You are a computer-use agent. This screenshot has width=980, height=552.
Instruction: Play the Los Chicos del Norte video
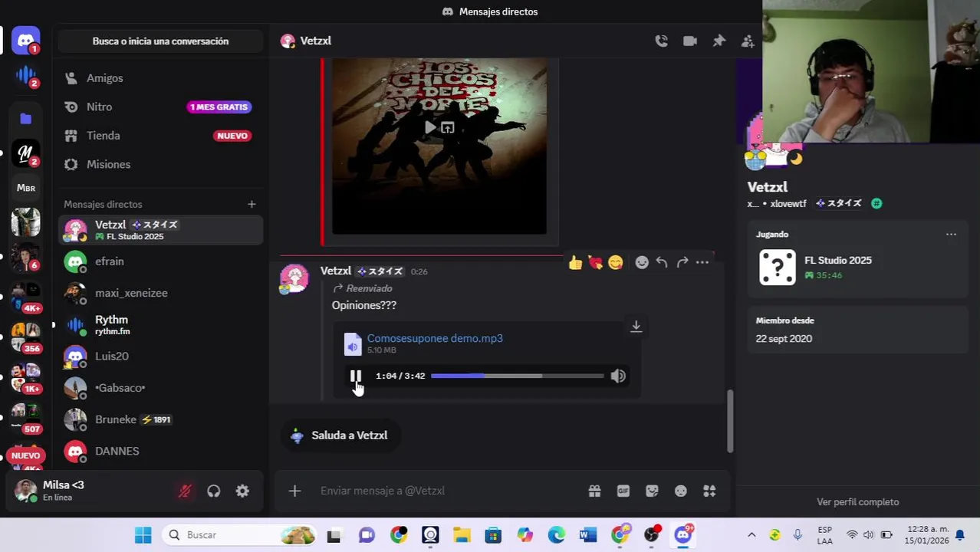click(x=430, y=127)
